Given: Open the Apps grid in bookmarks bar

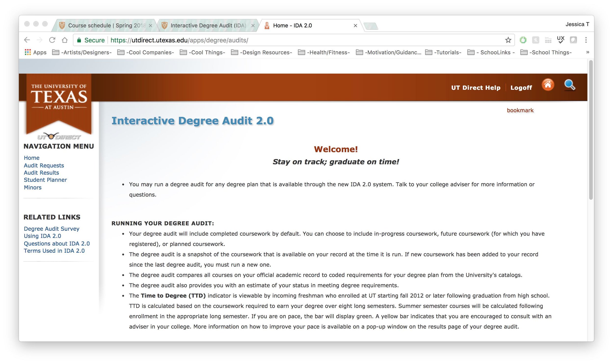Looking at the screenshot, I should click(36, 52).
